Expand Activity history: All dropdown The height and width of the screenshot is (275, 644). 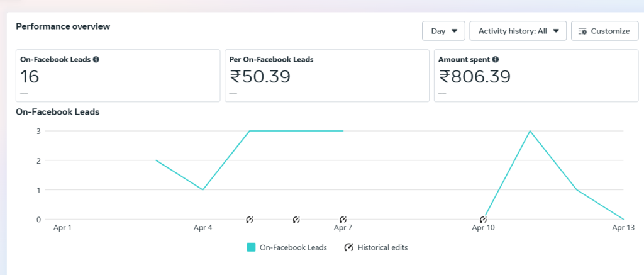(x=518, y=31)
